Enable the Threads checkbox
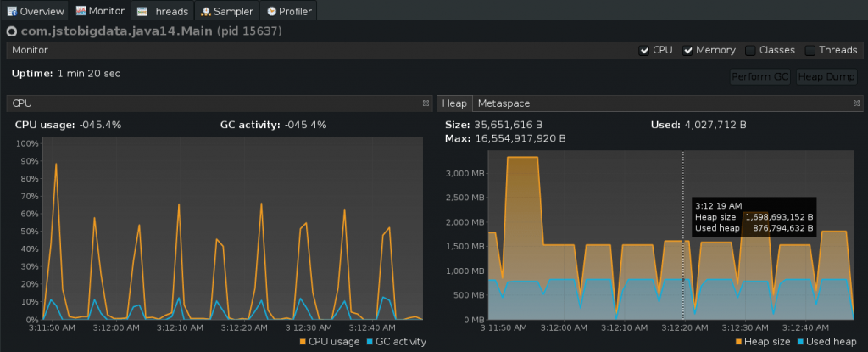The height and width of the screenshot is (352, 868). 810,50
